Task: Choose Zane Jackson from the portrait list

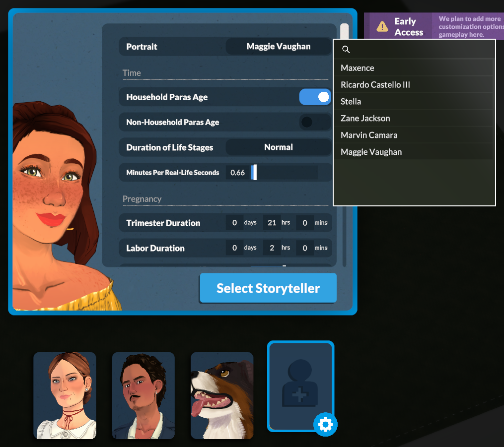Action: [x=413, y=118]
